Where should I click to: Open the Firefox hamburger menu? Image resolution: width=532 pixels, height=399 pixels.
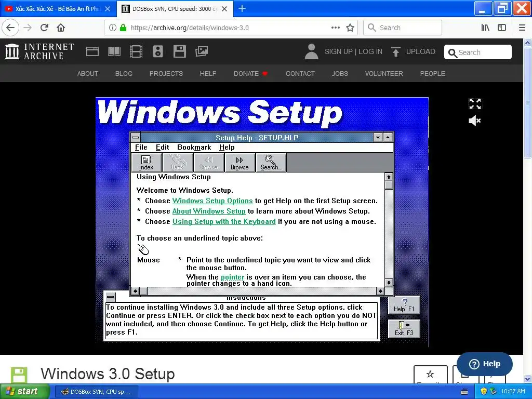point(522,28)
